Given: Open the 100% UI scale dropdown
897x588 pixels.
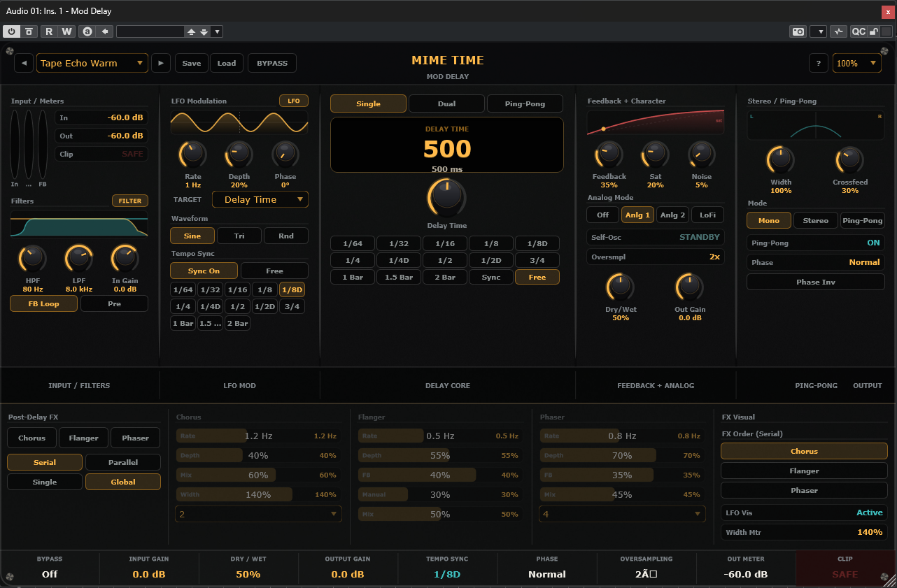Looking at the screenshot, I should [857, 63].
